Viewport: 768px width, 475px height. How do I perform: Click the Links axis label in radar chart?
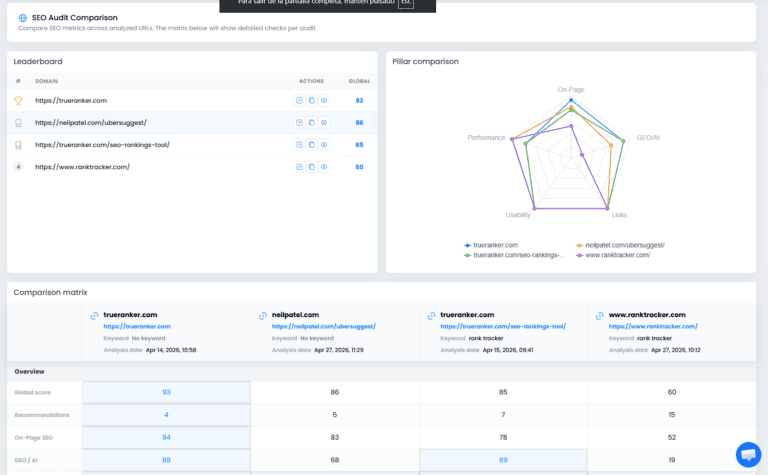pyautogui.click(x=619, y=215)
